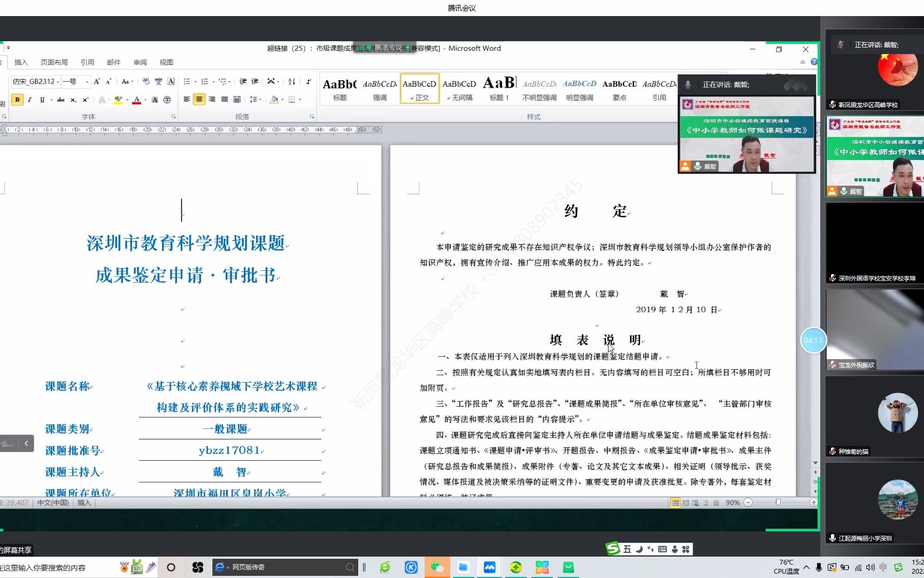
Task: Click the Numbering list icon
Action: point(205,81)
